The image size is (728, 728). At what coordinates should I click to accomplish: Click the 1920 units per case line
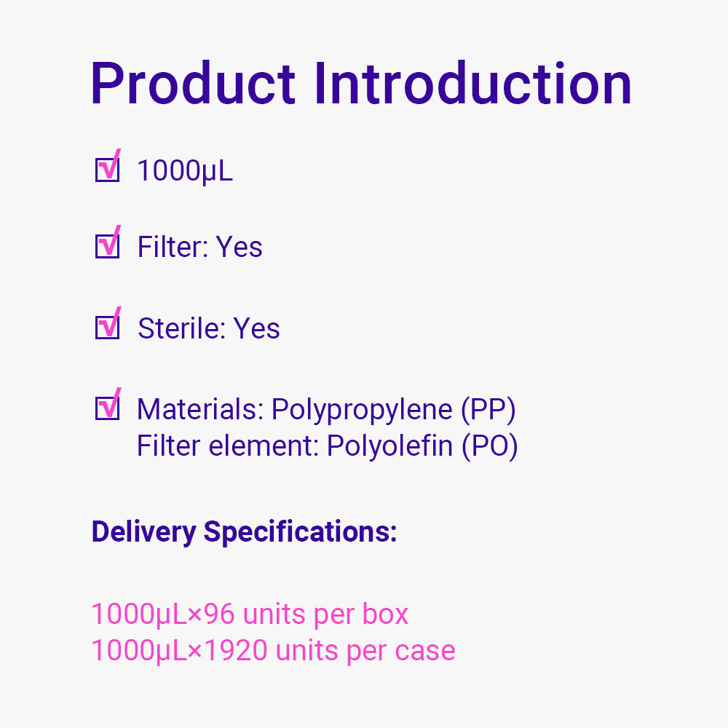pyautogui.click(x=273, y=650)
